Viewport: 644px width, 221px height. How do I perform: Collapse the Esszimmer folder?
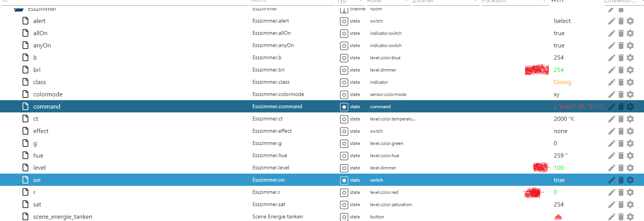point(19,9)
